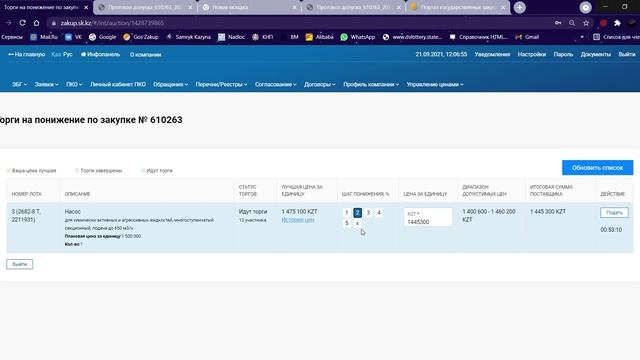Open the zoom magnifier icon in address bar

(572, 23)
